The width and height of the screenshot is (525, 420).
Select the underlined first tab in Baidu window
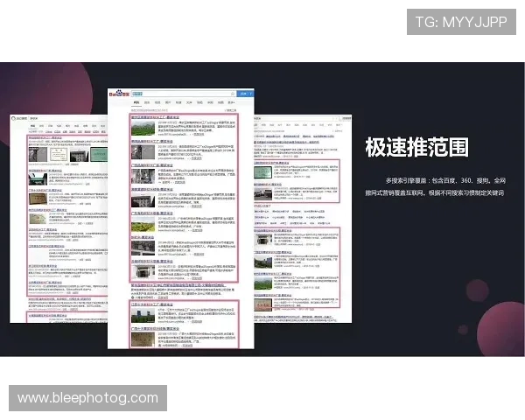coord(136,102)
